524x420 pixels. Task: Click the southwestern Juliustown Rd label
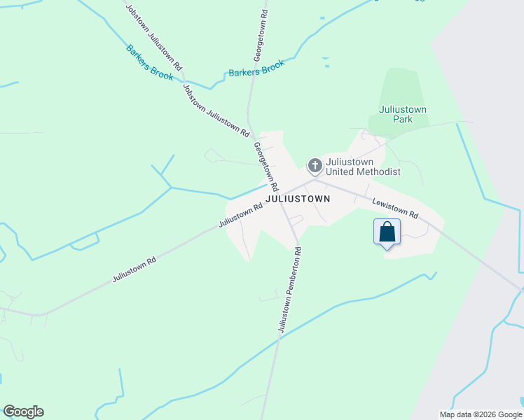[x=135, y=269]
